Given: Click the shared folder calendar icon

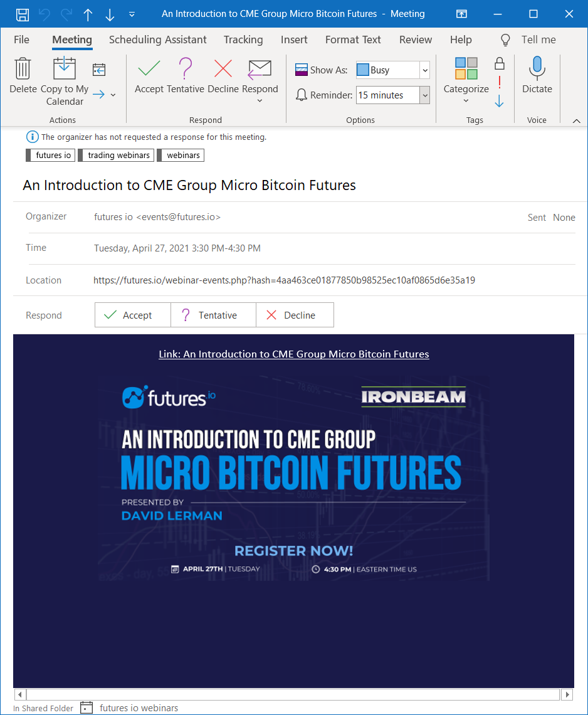Looking at the screenshot, I should (87, 707).
